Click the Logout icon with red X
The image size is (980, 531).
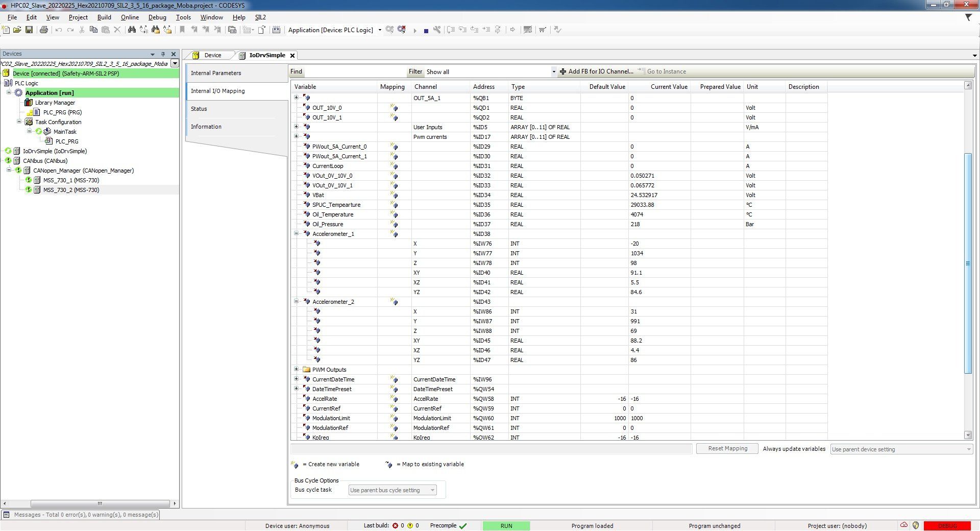402,30
